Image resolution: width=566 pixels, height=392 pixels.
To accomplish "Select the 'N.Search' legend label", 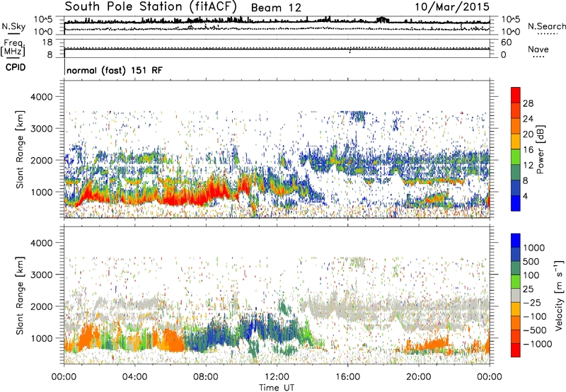I will click(546, 26).
